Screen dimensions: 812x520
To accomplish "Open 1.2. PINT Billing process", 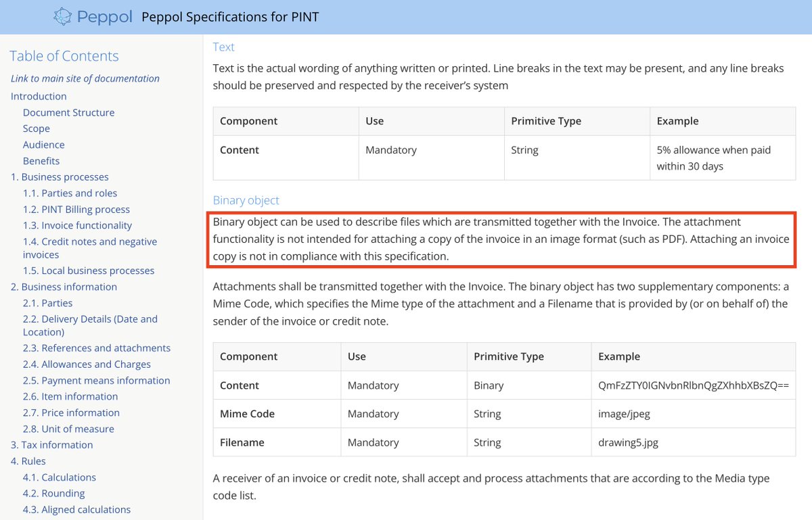I will (x=76, y=210).
